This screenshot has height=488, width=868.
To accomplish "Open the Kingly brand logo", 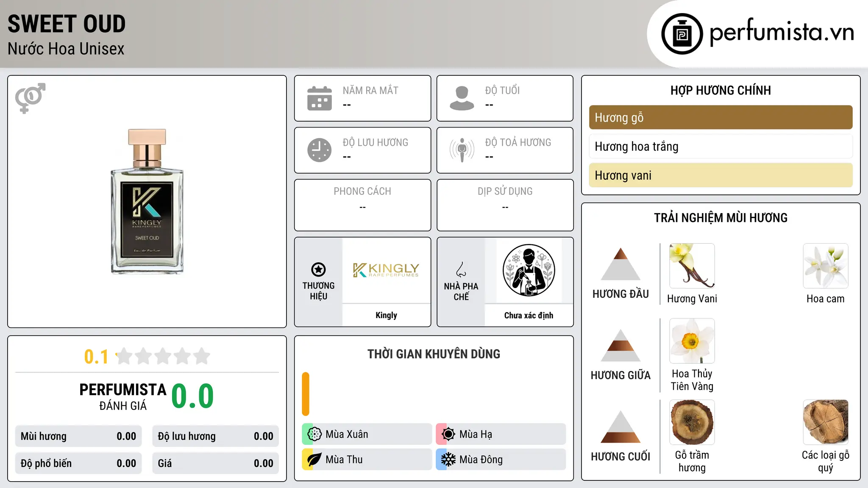I will click(386, 270).
